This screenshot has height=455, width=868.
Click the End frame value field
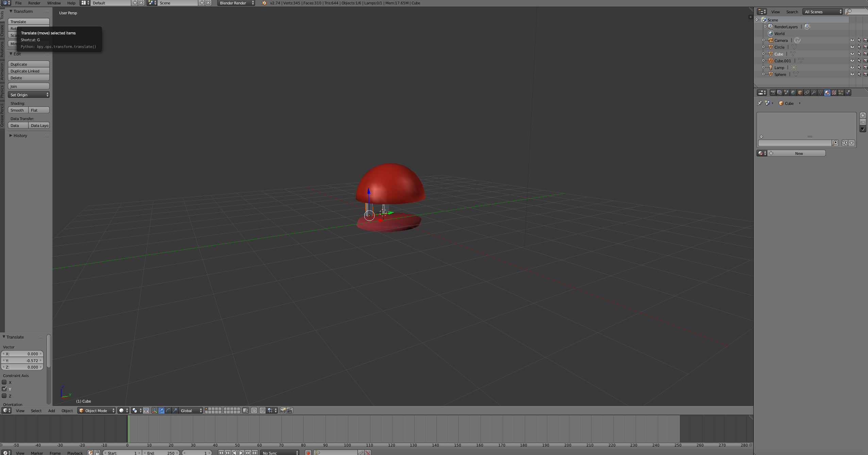click(x=161, y=453)
